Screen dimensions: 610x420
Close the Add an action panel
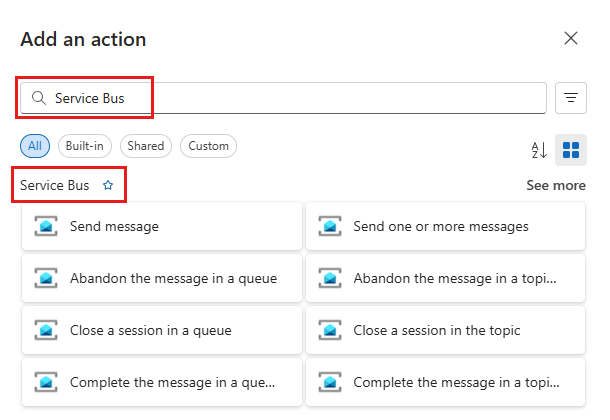tap(571, 39)
